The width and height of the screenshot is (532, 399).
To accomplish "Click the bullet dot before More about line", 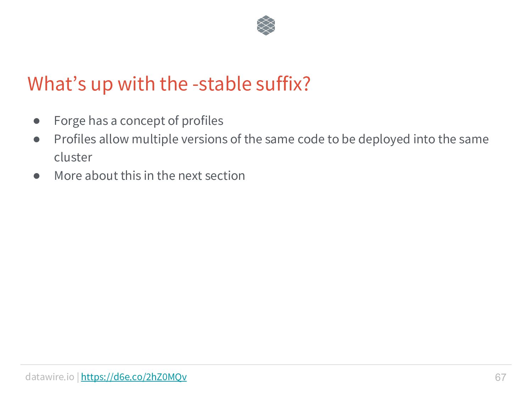I will pyautogui.click(x=37, y=176).
